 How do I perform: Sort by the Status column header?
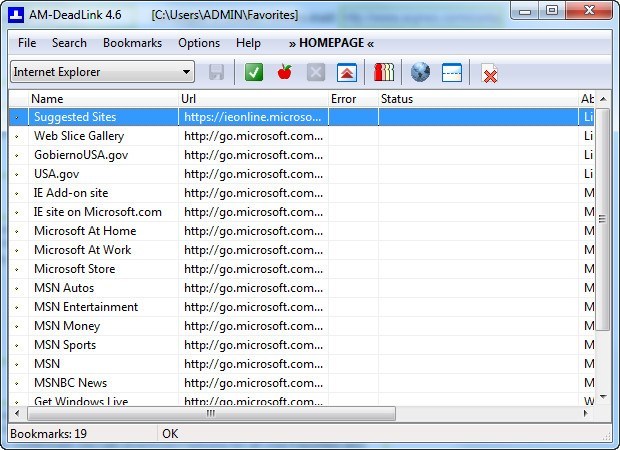(x=478, y=98)
